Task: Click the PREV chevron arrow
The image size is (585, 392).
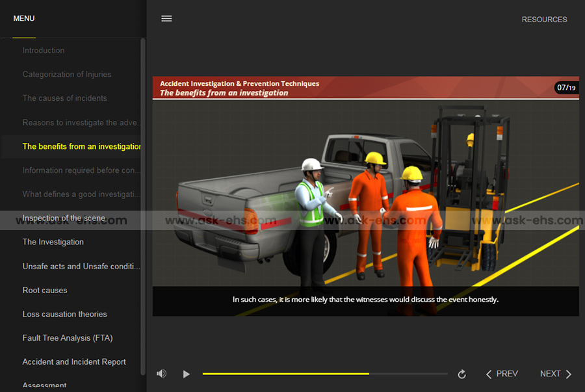Action: [489, 374]
